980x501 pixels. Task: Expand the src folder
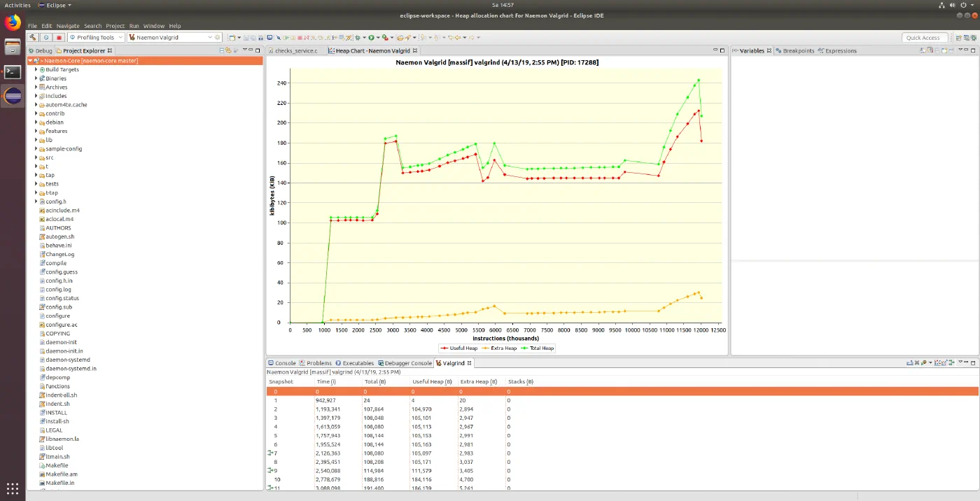click(x=36, y=157)
